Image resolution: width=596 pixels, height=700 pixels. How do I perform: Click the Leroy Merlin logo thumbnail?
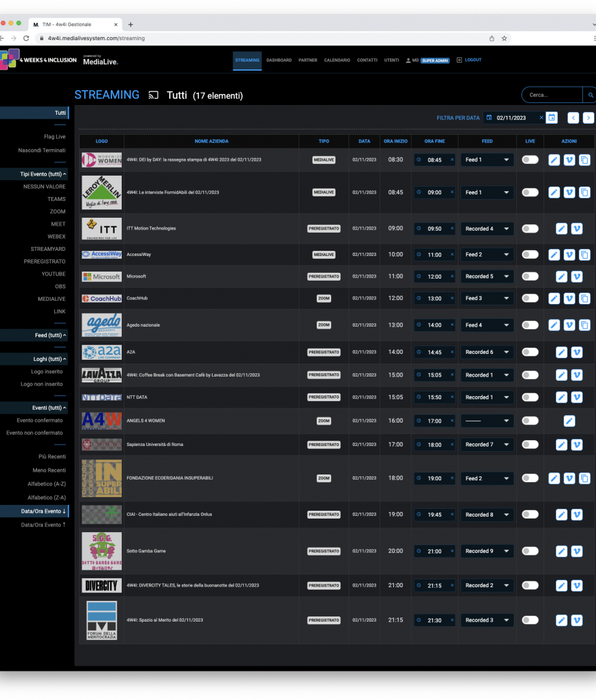coord(102,192)
